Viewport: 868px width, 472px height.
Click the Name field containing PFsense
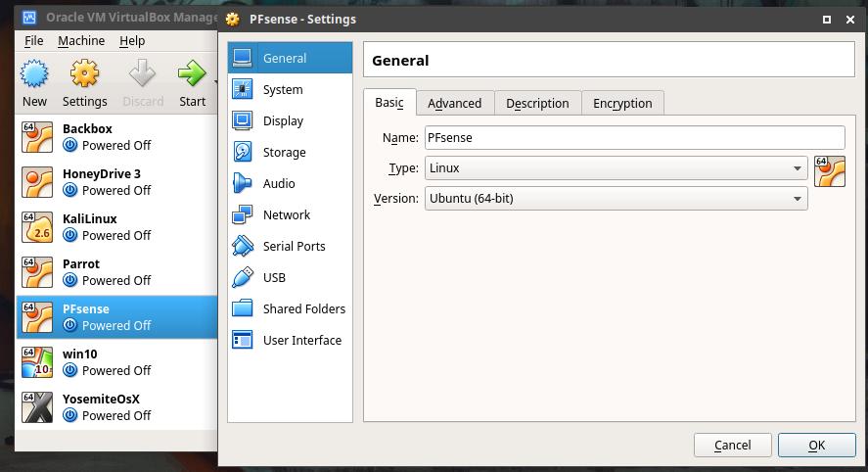coord(635,137)
